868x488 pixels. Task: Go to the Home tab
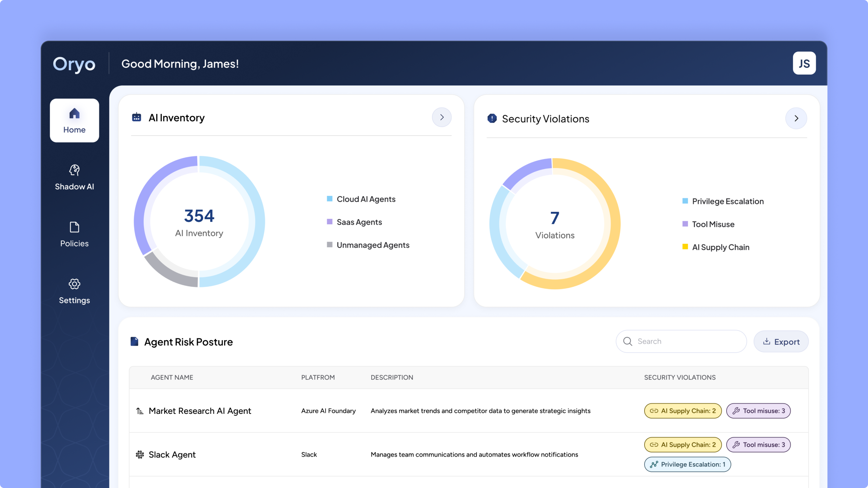click(x=74, y=120)
